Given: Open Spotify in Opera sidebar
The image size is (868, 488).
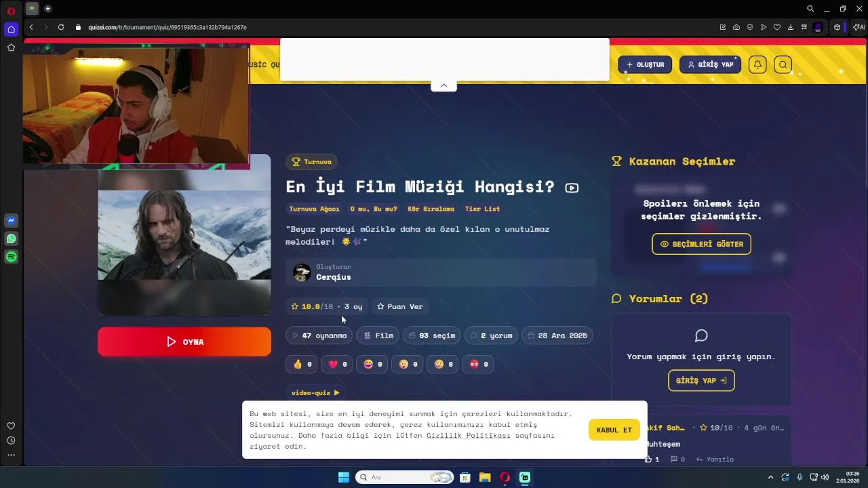Looking at the screenshot, I should (11, 257).
